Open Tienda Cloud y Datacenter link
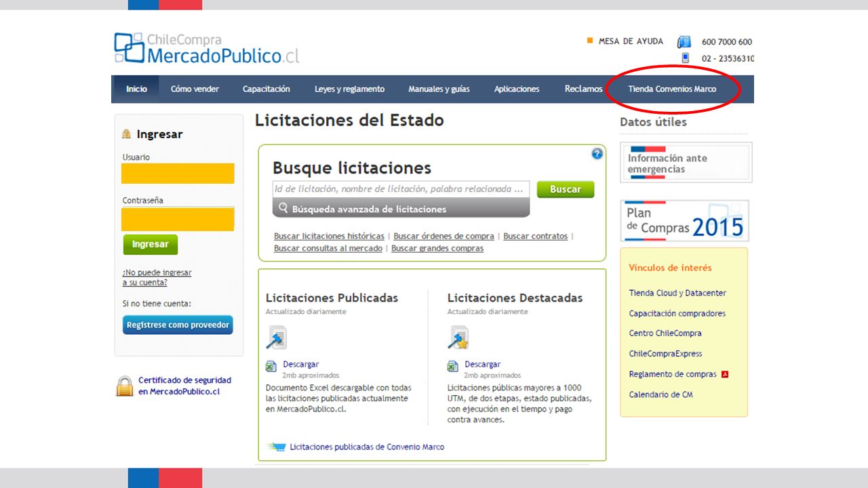Image resolution: width=868 pixels, height=488 pixels. click(677, 293)
